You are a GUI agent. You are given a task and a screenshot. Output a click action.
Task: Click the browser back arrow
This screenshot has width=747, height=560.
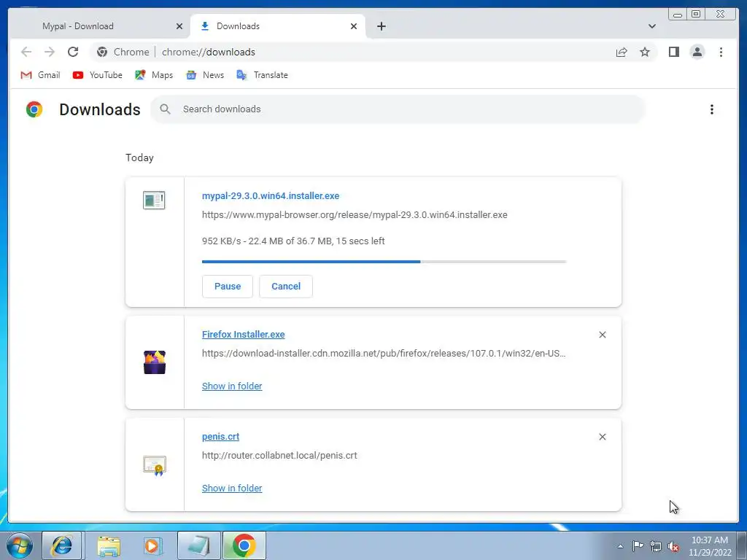(26, 52)
